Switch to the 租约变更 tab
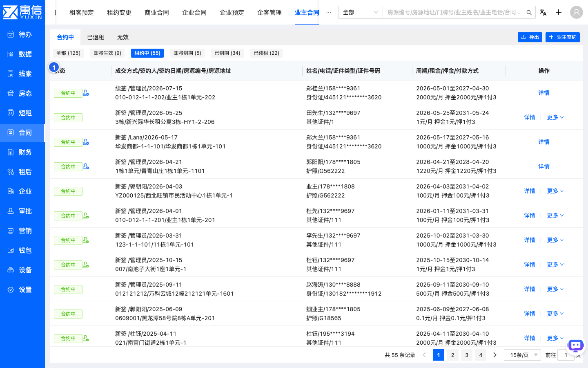588x368 pixels. pos(119,12)
